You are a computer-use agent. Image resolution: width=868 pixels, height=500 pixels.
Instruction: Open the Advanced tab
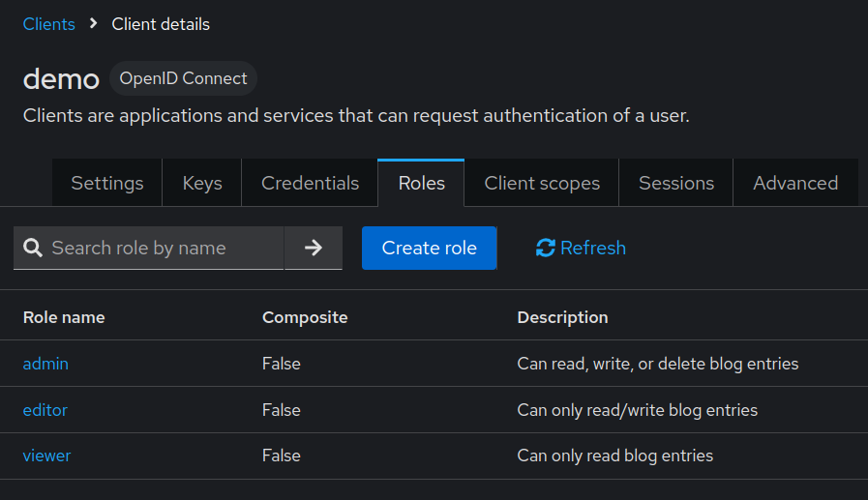coord(795,183)
